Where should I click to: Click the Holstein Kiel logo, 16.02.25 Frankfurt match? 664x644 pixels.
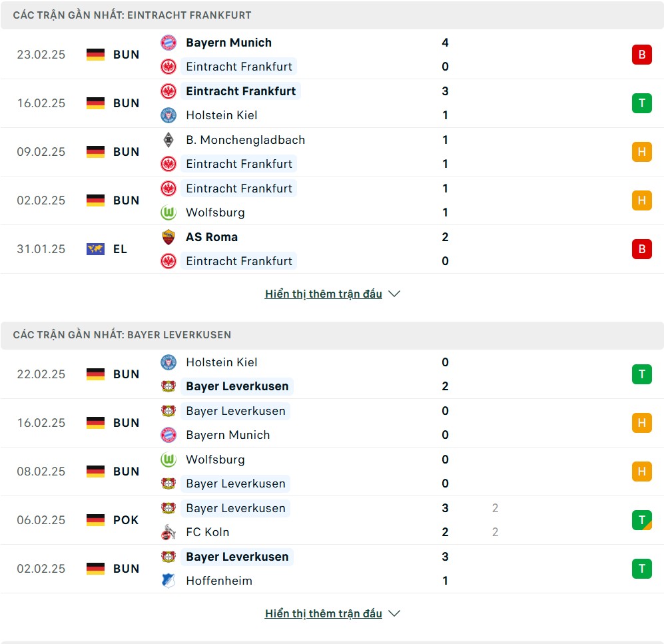pos(168,115)
